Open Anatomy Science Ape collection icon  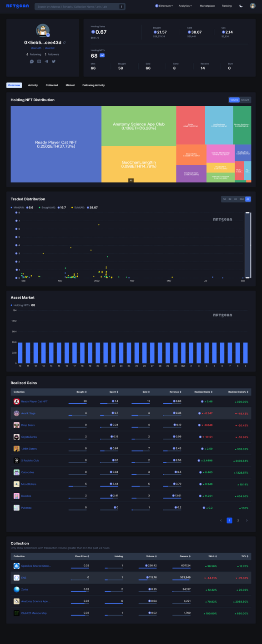(16, 601)
